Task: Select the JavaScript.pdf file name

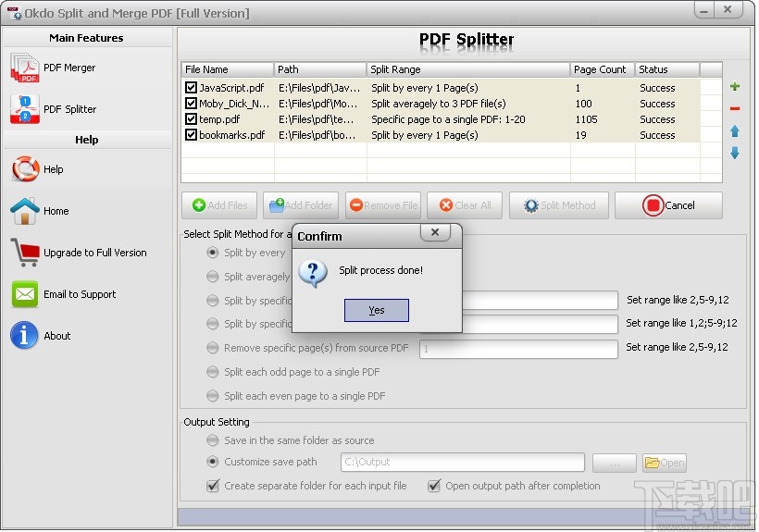Action: click(x=231, y=88)
